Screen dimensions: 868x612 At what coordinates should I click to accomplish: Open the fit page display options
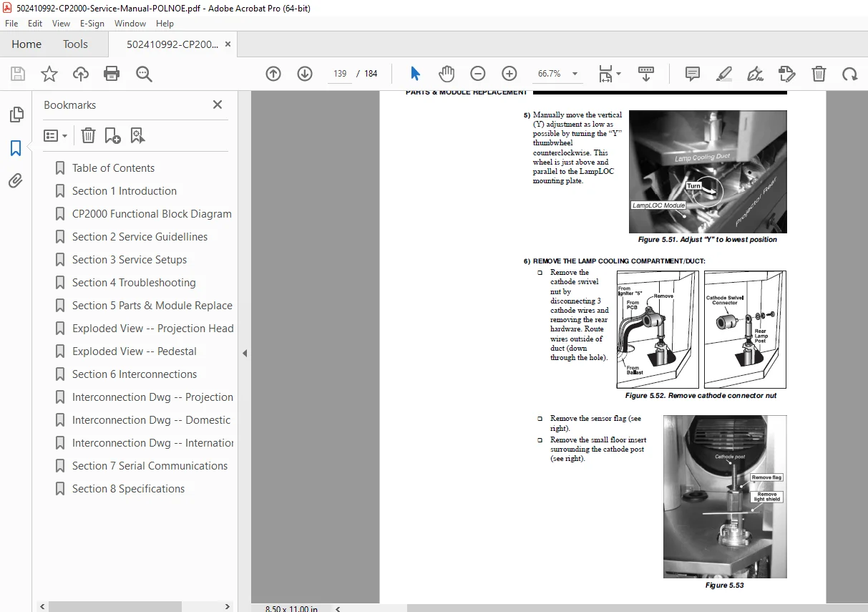(610, 74)
